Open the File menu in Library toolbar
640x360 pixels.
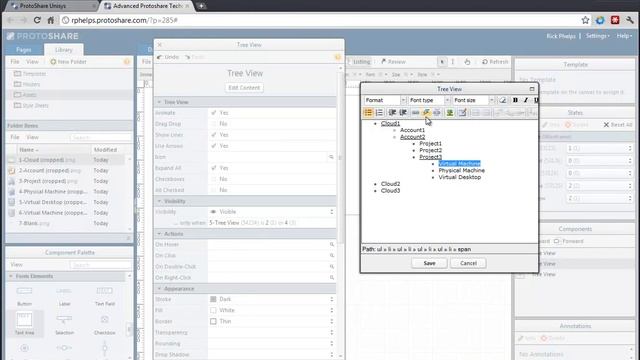pyautogui.click(x=15, y=62)
